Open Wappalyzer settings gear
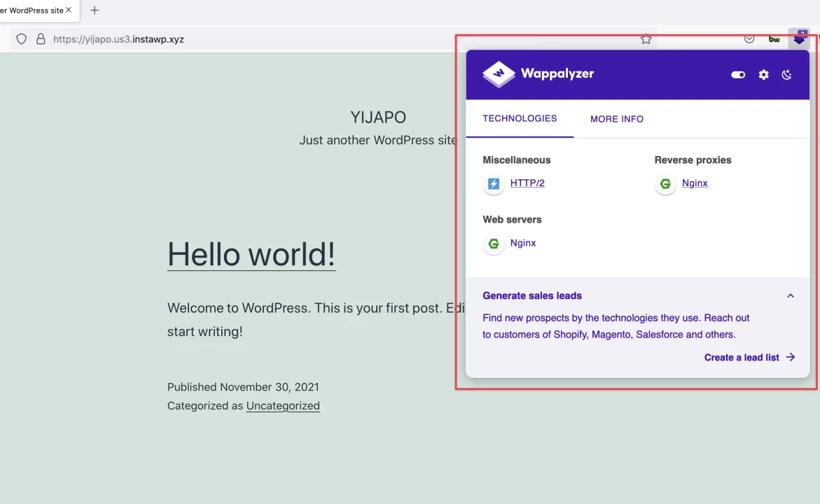820x504 pixels. coord(763,75)
